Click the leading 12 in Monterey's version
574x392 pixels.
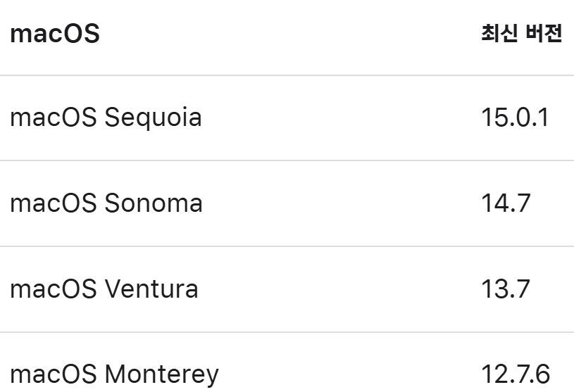492,374
